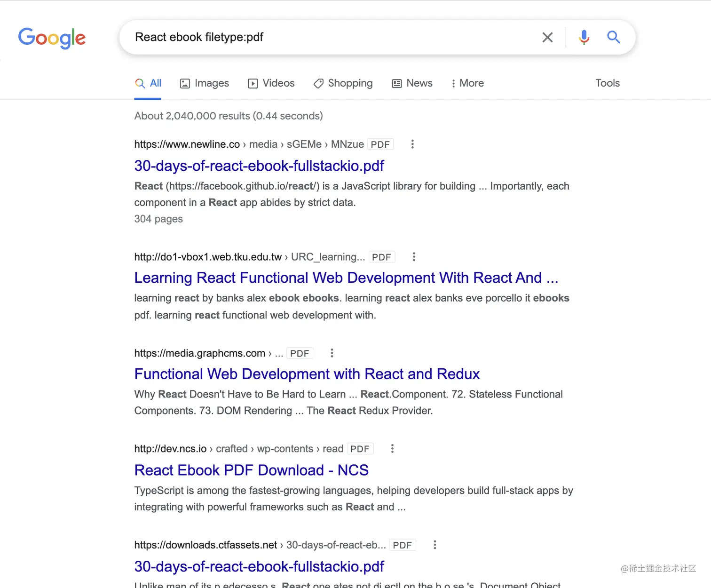This screenshot has width=711, height=588.
Task: Open the Tools filter options
Action: coord(608,83)
